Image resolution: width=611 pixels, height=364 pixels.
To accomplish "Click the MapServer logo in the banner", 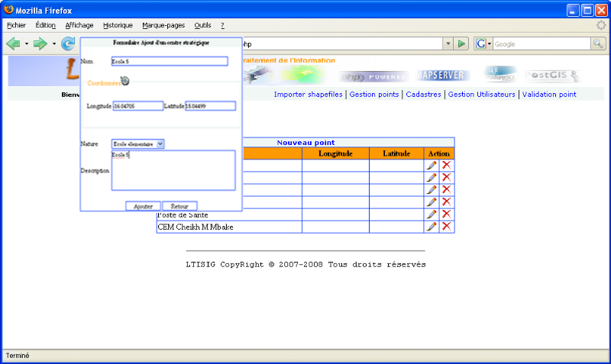I will point(445,76).
